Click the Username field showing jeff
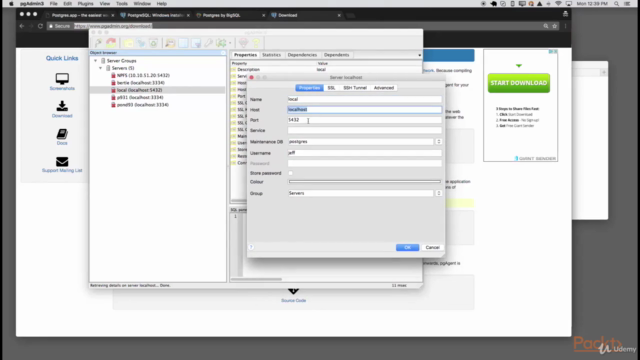 (364, 153)
